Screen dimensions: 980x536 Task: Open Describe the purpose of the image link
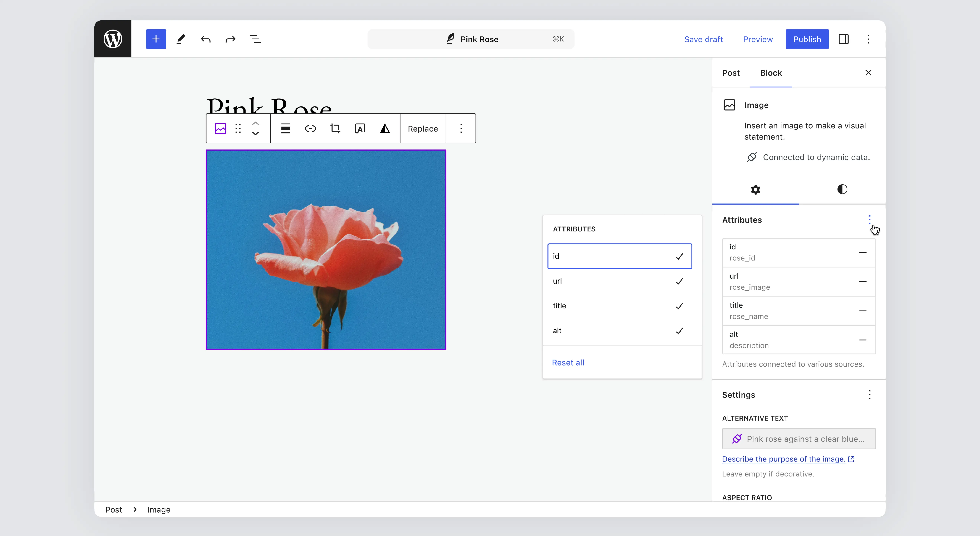coord(784,459)
